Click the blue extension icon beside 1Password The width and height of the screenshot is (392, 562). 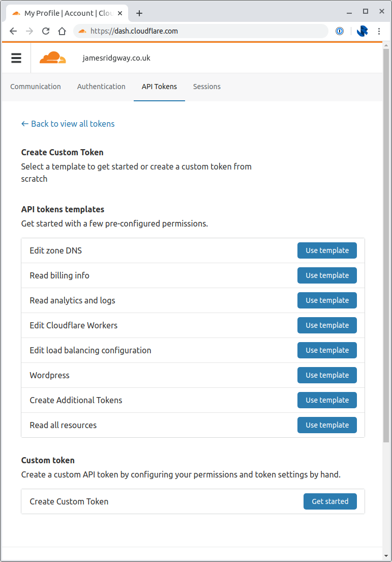362,31
